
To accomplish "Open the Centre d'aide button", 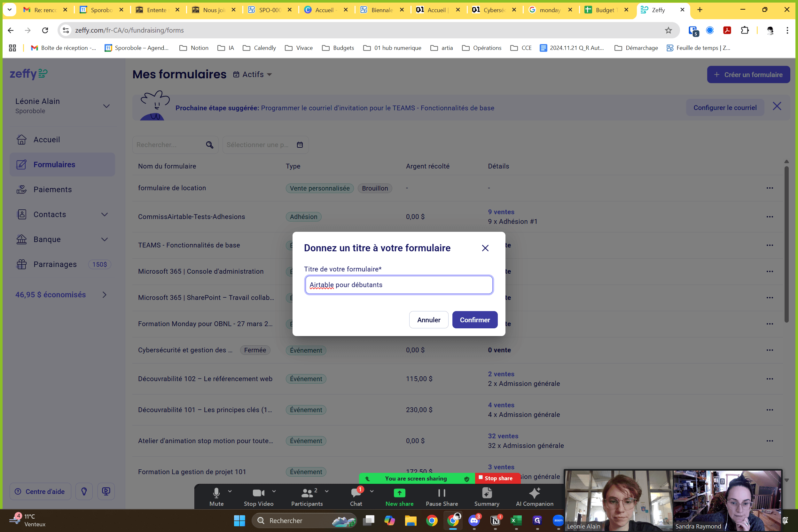I will point(40,492).
